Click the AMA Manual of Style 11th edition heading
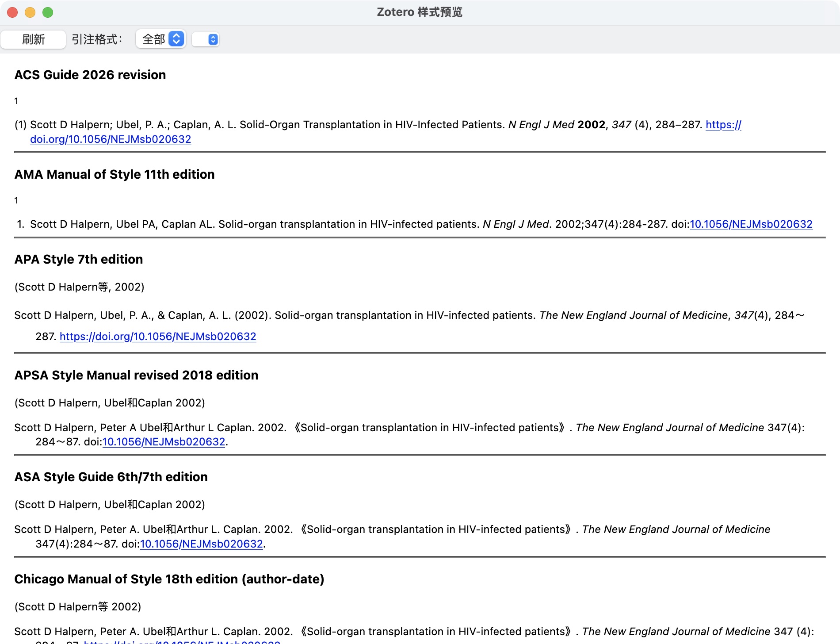The image size is (840, 644). 115,174
